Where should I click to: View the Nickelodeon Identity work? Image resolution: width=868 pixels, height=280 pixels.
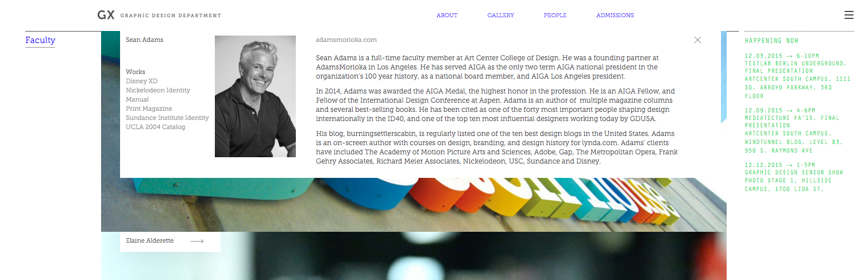(158, 91)
